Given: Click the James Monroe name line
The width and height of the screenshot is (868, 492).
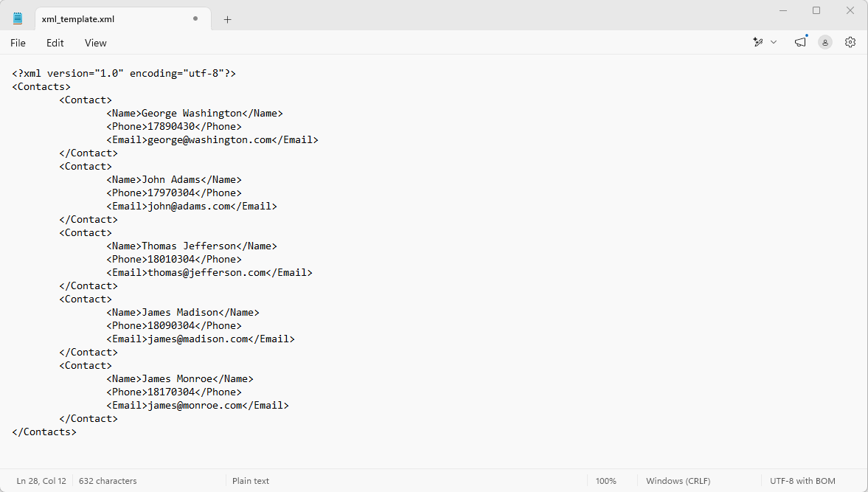Looking at the screenshot, I should click(x=180, y=378).
